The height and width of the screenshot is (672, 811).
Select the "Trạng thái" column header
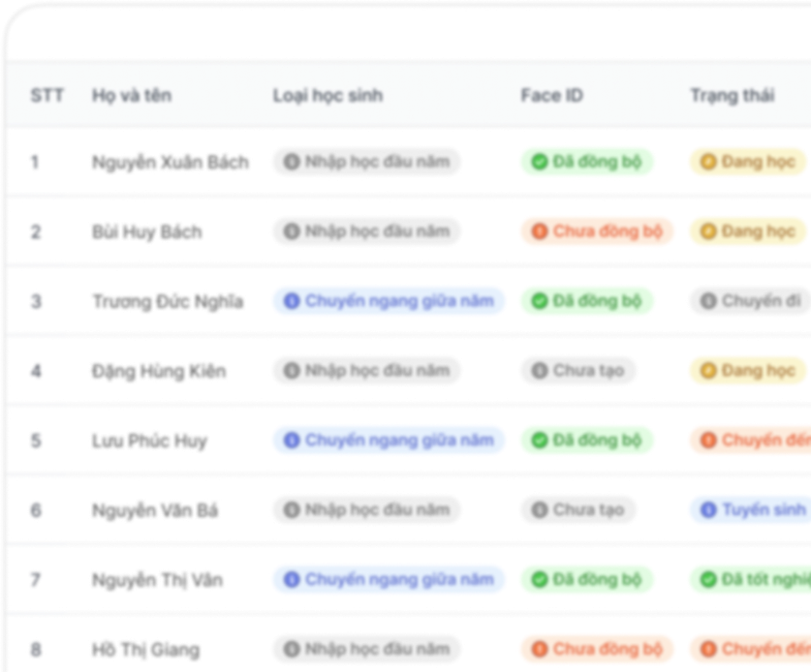click(733, 96)
